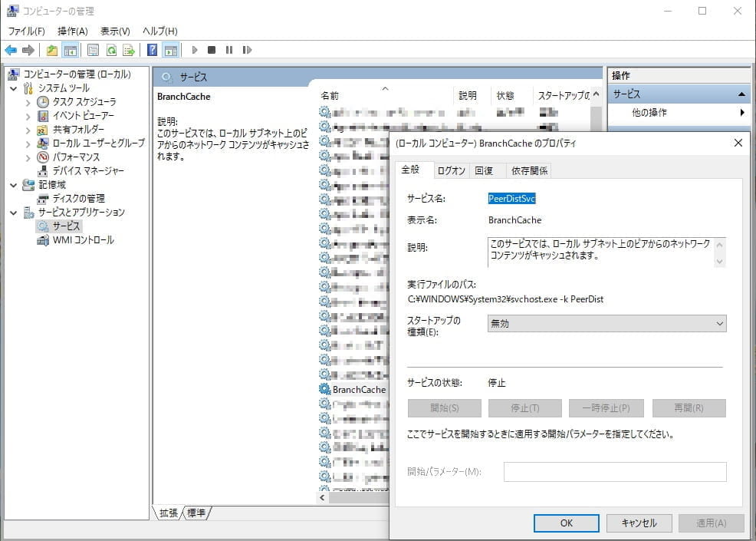Expand イベント ビューアー branch
This screenshot has height=541, width=756.
tap(28, 117)
